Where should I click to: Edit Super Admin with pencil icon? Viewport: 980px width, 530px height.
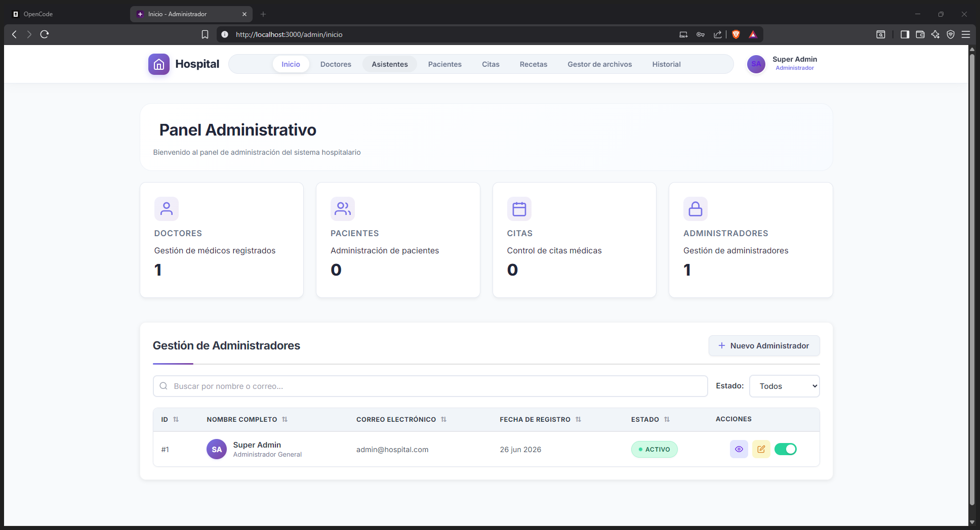[761, 449]
